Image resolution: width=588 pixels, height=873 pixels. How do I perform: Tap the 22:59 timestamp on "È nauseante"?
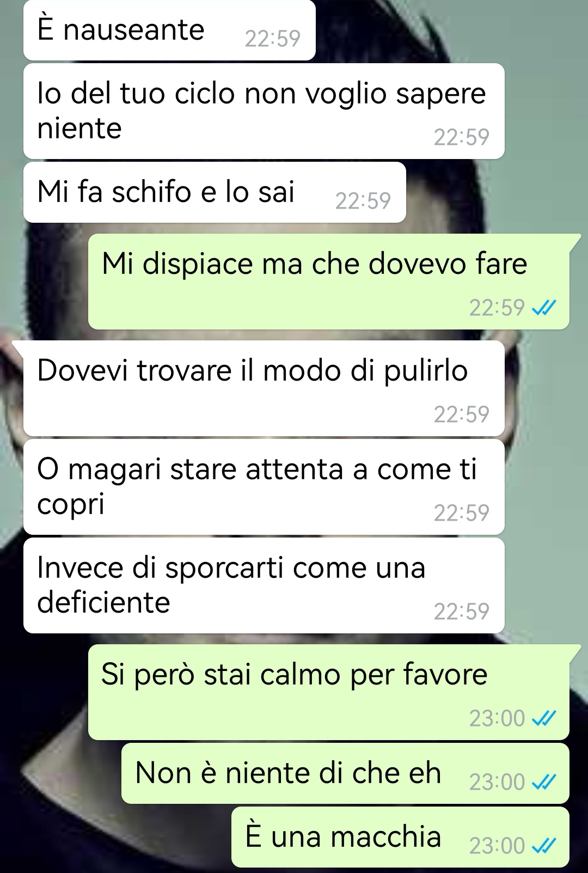pos(273,39)
